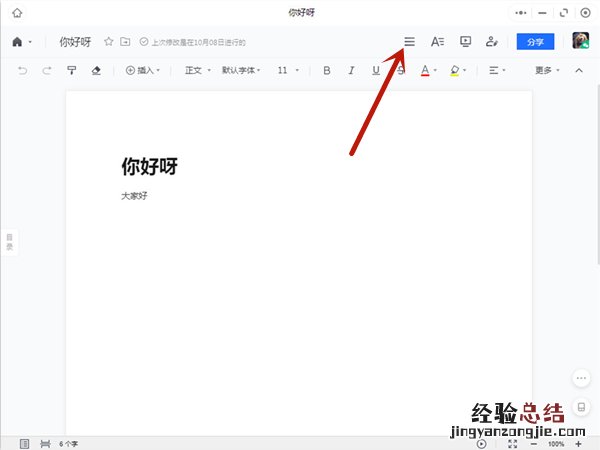Toggle underline formatting

(x=376, y=71)
